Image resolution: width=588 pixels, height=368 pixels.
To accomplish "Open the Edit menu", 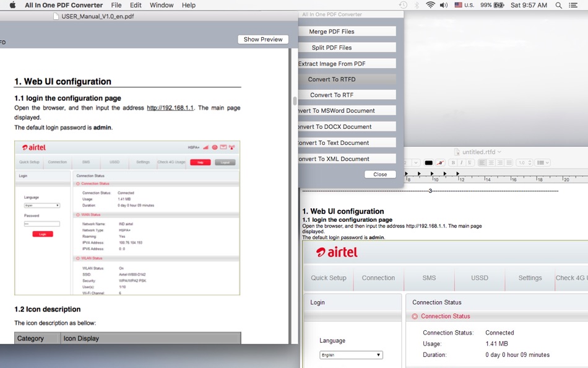I will [x=136, y=5].
